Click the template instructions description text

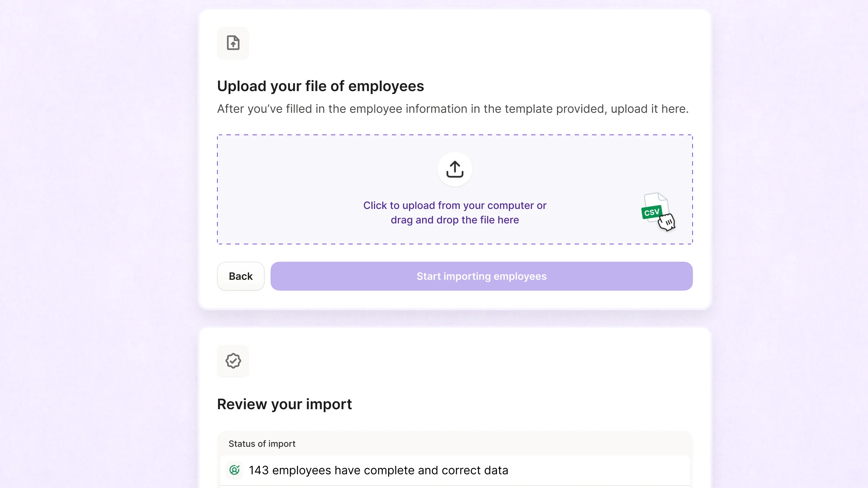453,109
